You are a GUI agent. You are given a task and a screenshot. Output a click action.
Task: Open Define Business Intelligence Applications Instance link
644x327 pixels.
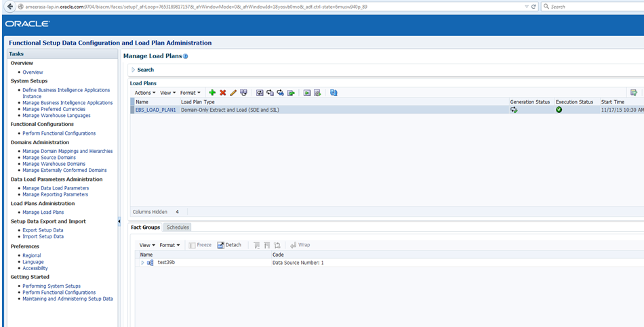(66, 93)
